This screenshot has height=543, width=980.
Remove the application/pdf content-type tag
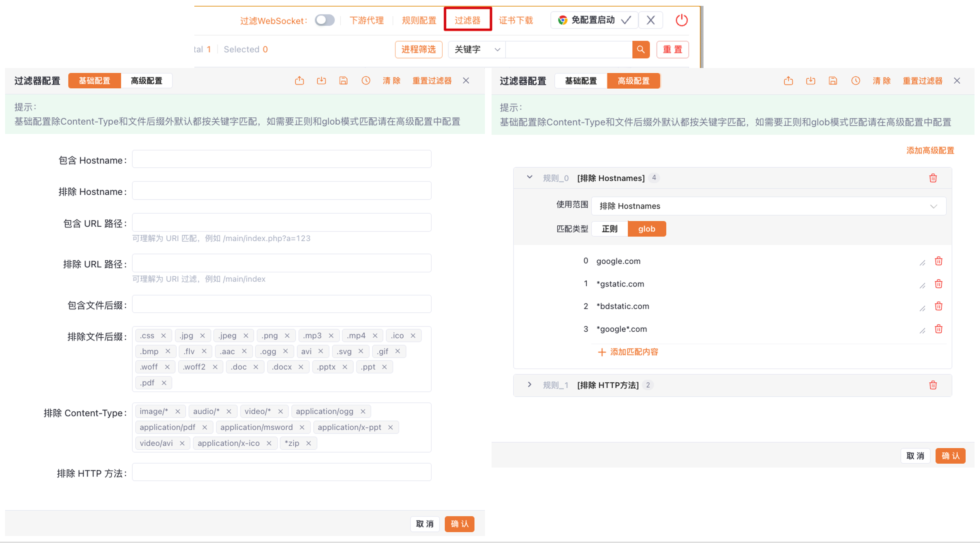coord(205,427)
